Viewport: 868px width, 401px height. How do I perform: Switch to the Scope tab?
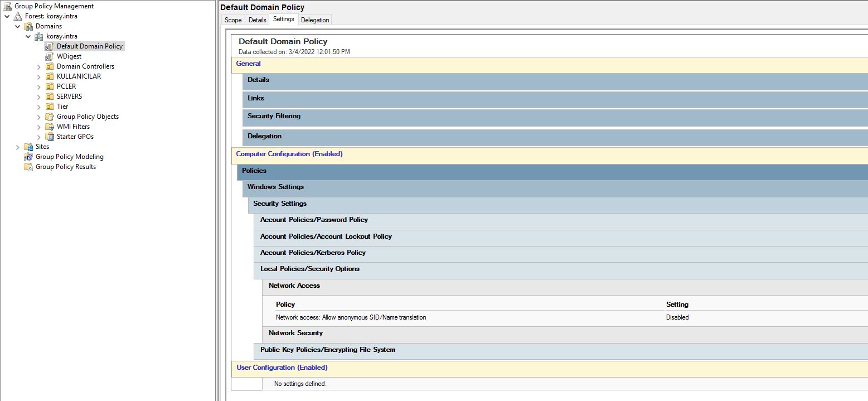(233, 20)
